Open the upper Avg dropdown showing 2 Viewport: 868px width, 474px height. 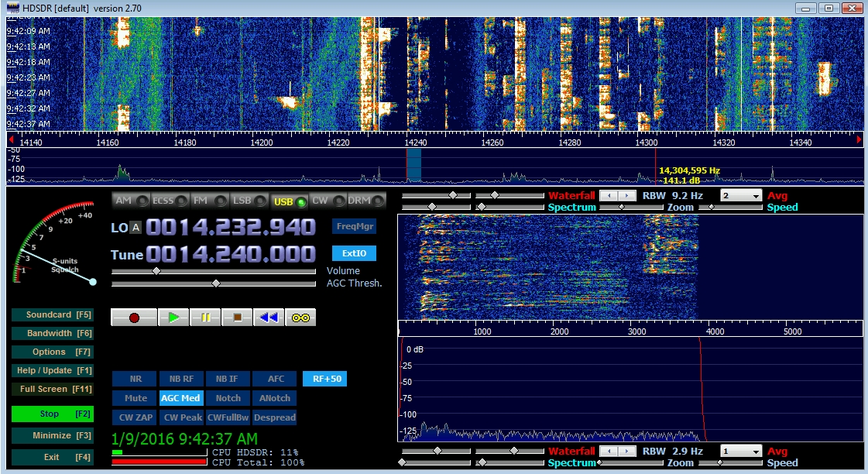(x=741, y=196)
